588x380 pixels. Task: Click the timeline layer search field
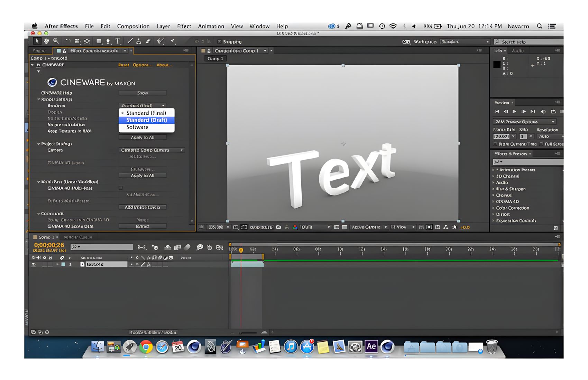pos(101,247)
